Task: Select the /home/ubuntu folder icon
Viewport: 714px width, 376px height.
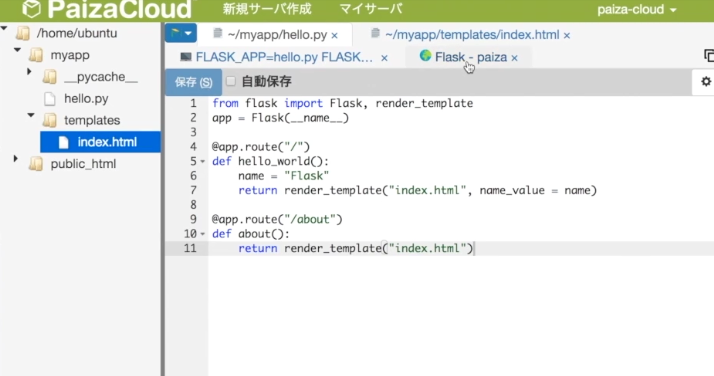Action: pyautogui.click(x=23, y=33)
